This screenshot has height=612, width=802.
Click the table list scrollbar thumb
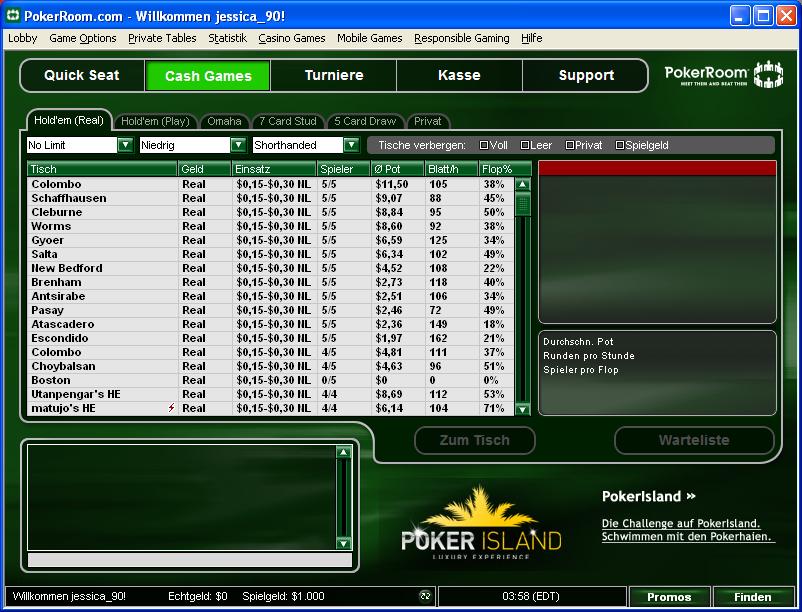(522, 205)
